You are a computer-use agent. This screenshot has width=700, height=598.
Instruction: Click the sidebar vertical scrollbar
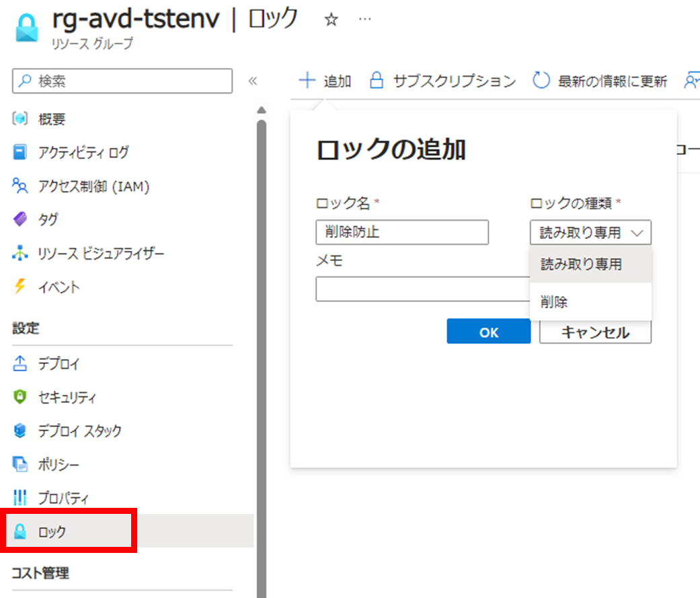coord(262,336)
